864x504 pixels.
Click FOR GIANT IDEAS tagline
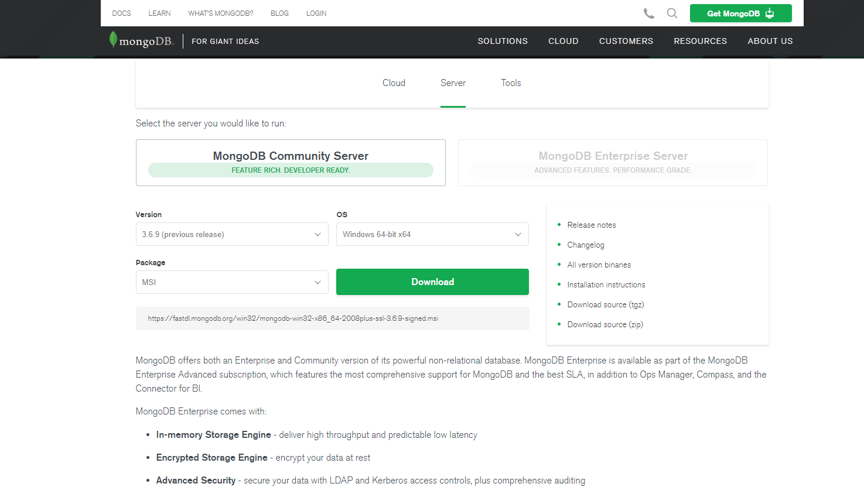(x=226, y=42)
